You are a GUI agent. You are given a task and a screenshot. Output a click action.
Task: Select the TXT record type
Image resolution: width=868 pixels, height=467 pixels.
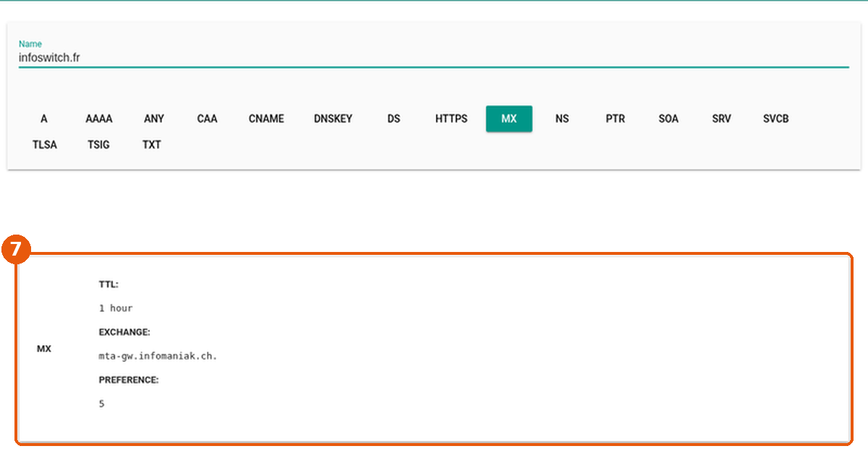[152, 145]
